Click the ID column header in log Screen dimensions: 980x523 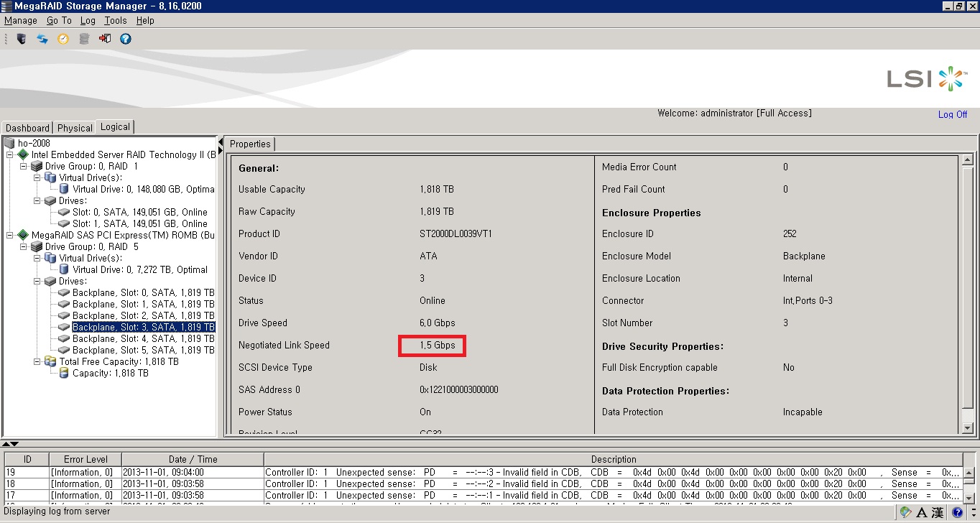pos(27,459)
